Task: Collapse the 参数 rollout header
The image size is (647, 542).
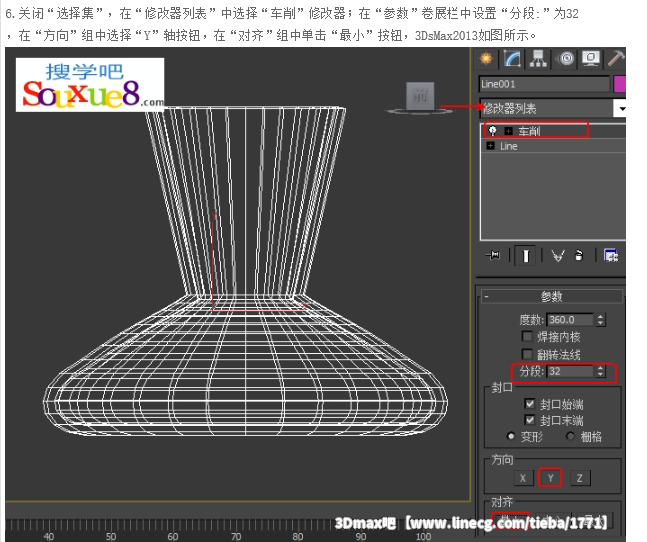Action: coord(552,296)
